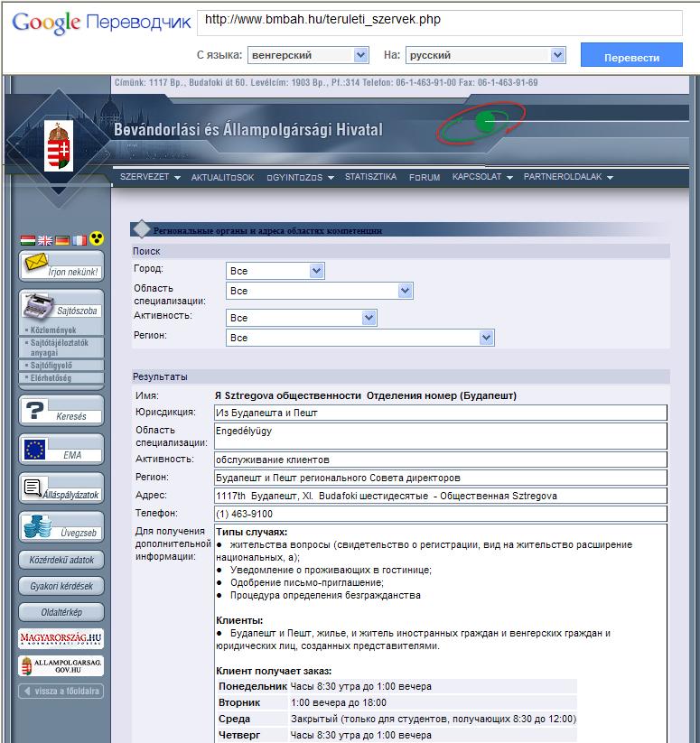Click the Hungarian flag language icon
This screenshot has width=700, height=743.
point(28,240)
